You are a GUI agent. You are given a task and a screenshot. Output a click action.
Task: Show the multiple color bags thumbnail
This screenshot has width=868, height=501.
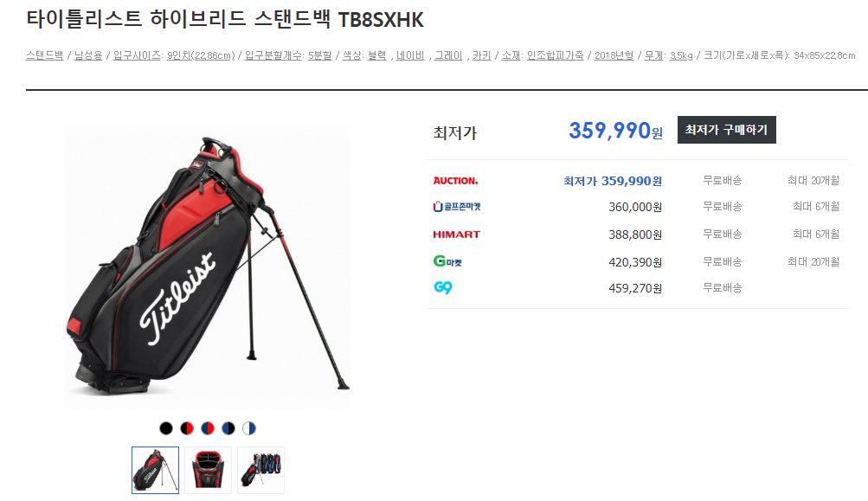coord(260,470)
